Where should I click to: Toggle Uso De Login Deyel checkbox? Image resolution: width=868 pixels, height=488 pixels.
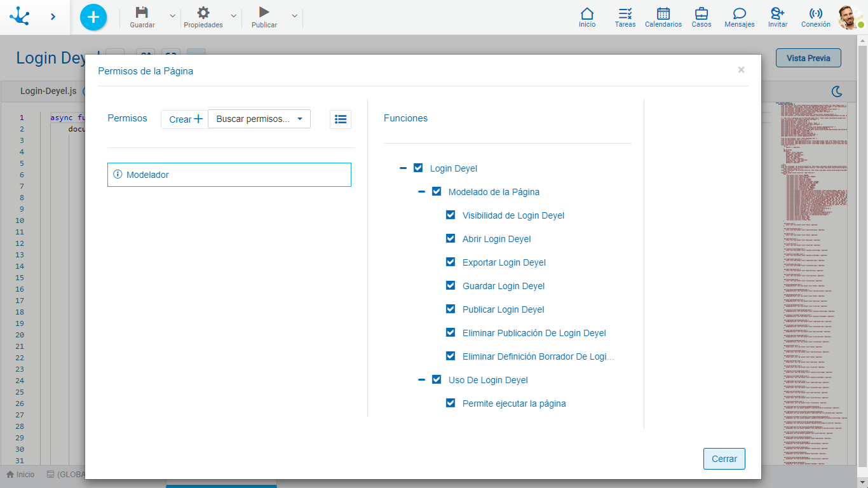tap(437, 379)
